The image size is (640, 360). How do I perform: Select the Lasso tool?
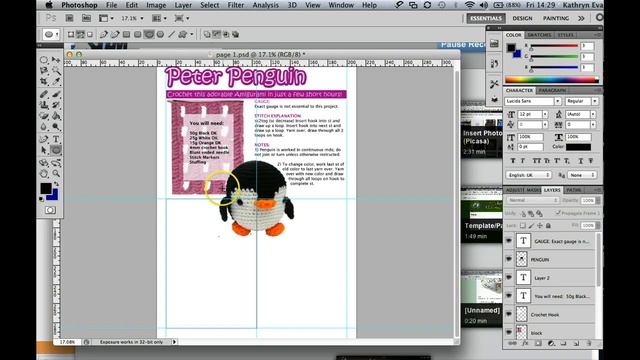(x=44, y=71)
